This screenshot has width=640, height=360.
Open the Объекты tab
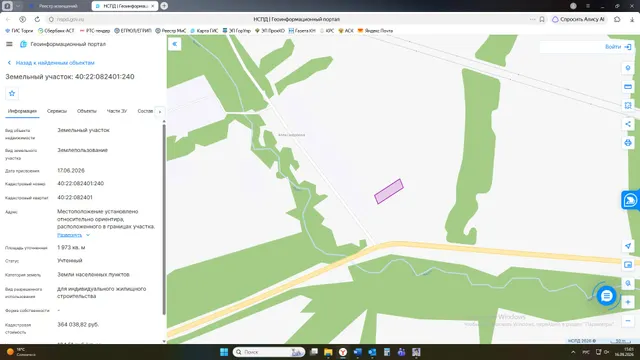[87, 111]
